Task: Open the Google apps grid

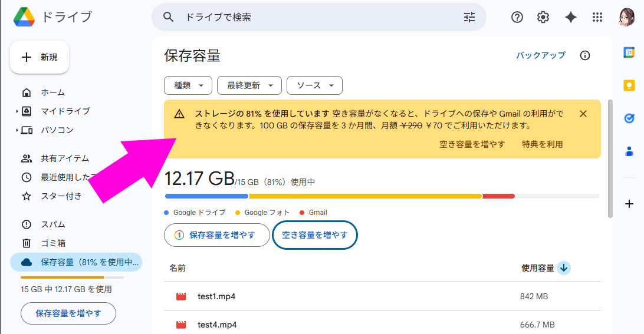Action: point(597,17)
